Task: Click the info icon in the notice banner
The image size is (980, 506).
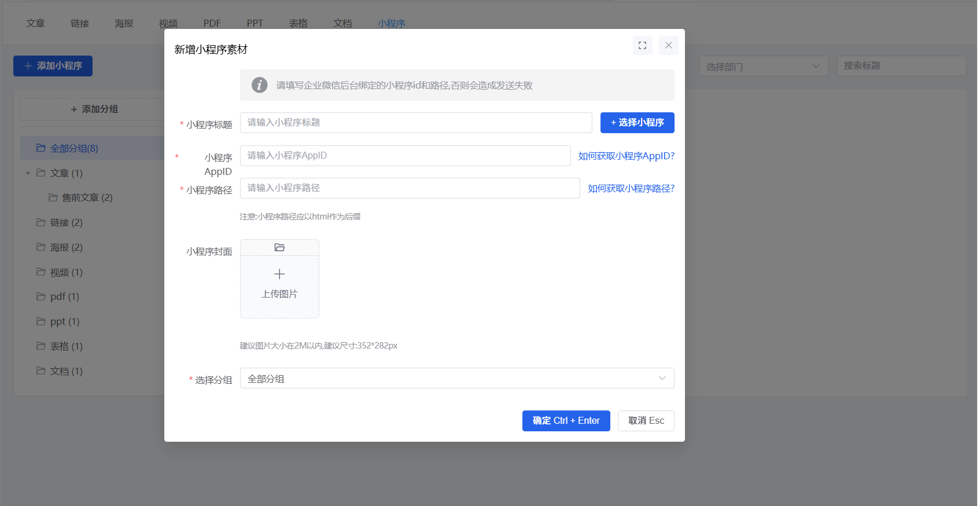Action: click(x=259, y=85)
